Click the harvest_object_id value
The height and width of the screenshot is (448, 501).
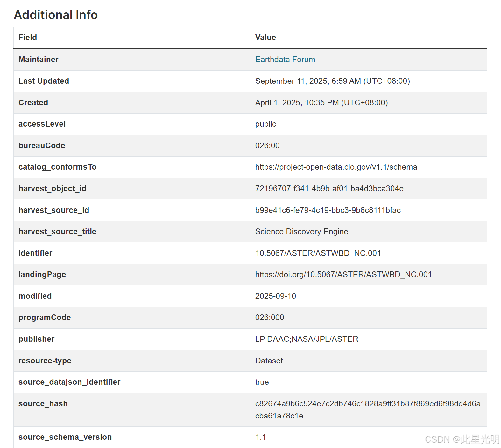[329, 189]
